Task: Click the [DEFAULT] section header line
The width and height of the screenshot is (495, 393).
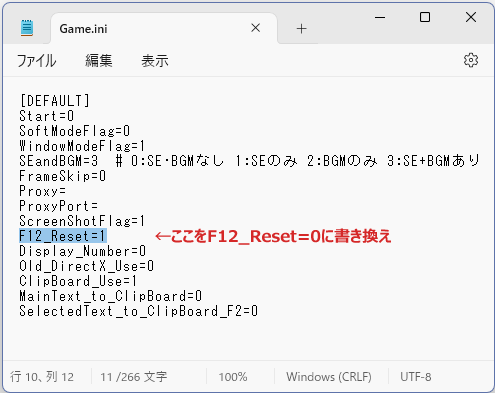Action: pos(55,101)
